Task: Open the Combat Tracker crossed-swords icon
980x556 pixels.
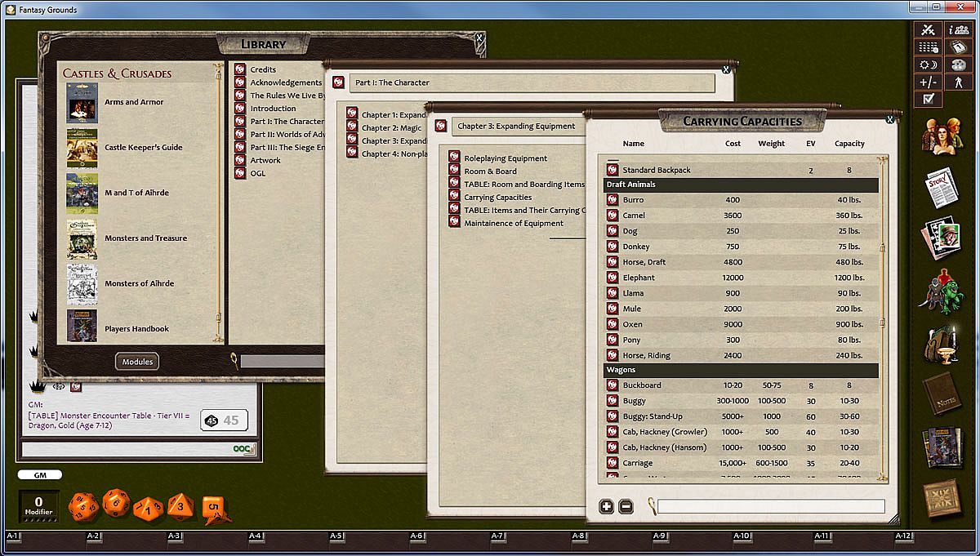Action: [929, 30]
